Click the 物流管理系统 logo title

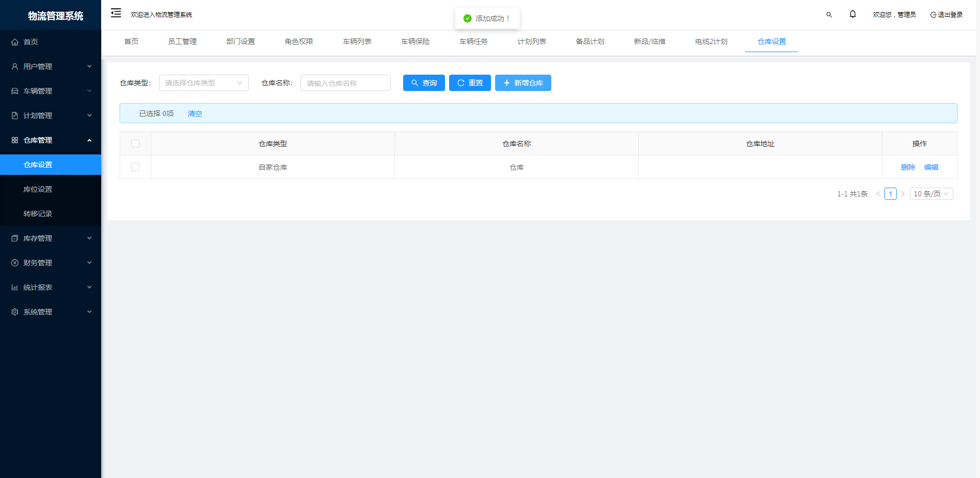pos(56,16)
